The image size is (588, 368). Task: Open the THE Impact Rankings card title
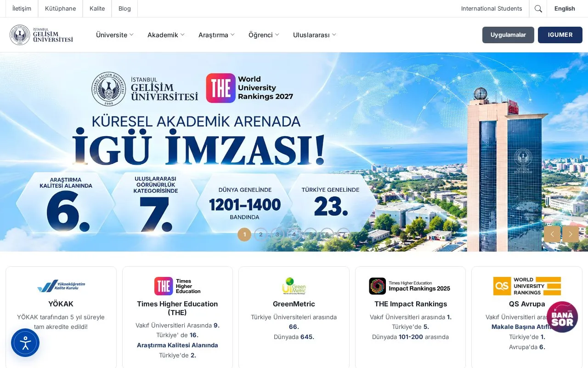pyautogui.click(x=411, y=304)
